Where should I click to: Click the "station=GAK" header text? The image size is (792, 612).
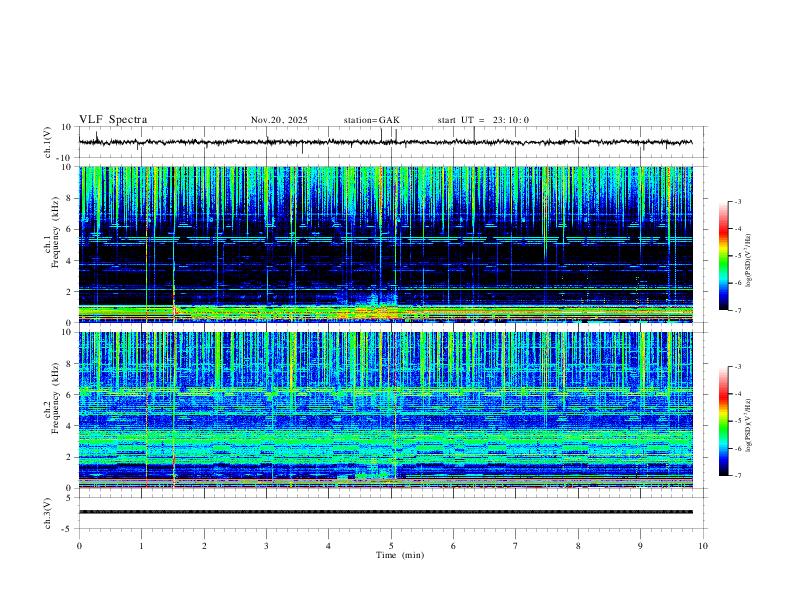[372, 120]
